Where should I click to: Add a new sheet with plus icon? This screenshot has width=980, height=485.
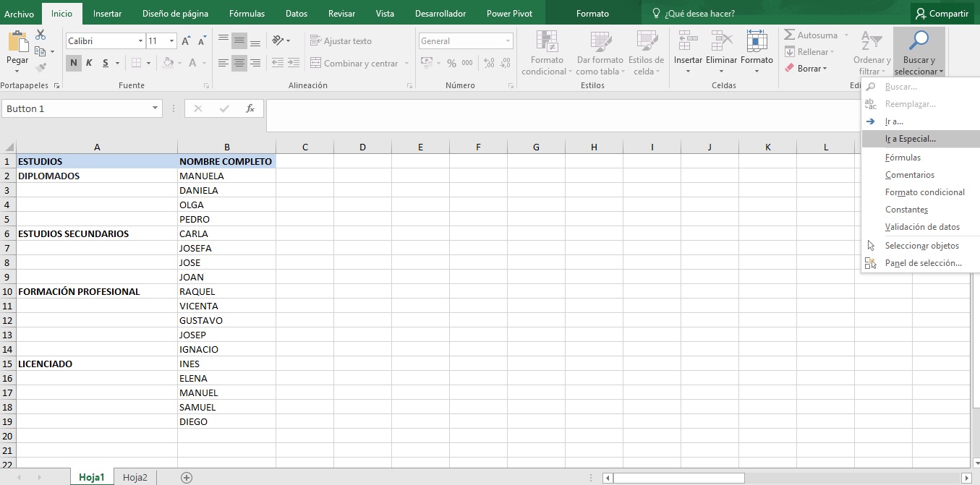[x=187, y=477]
